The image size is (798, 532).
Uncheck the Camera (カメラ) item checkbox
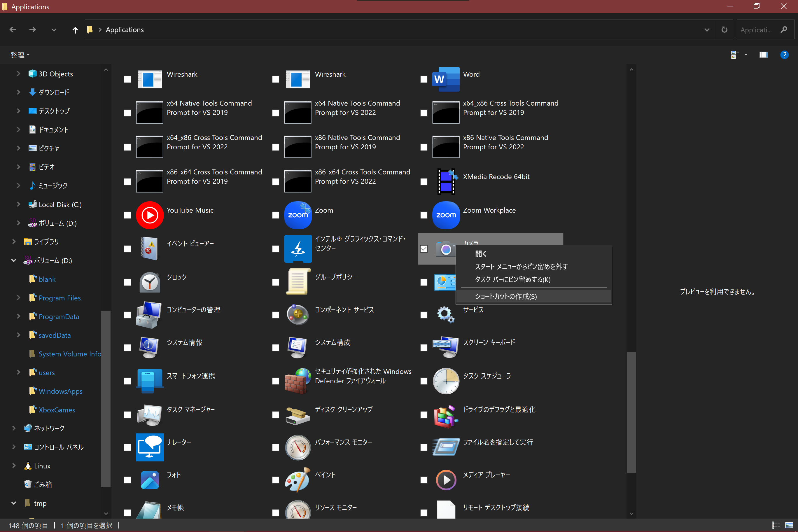(424, 249)
